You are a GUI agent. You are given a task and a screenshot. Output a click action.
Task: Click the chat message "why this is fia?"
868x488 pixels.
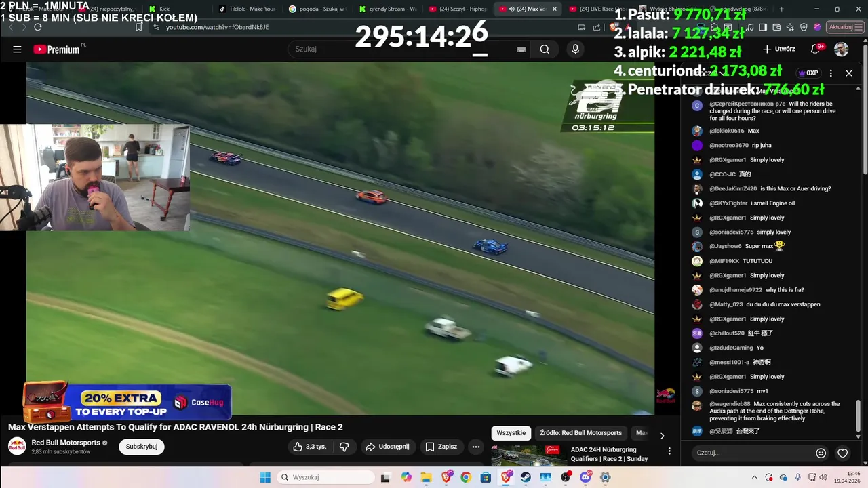pos(785,290)
